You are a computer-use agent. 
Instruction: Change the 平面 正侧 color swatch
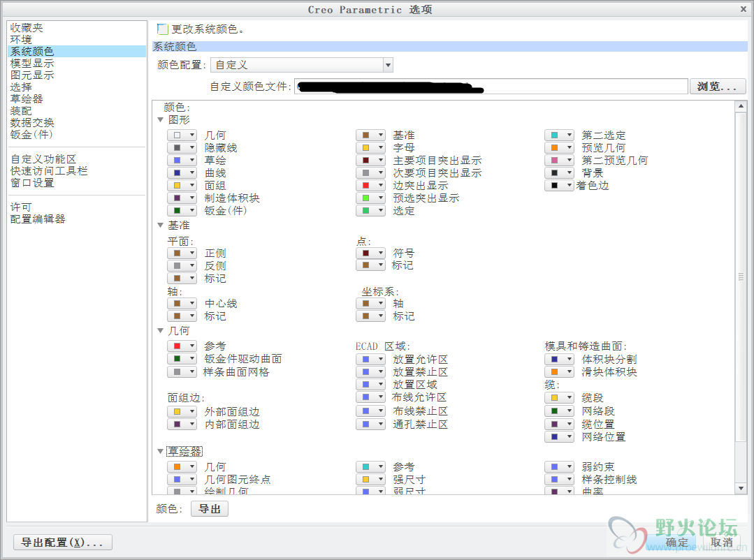[x=182, y=253]
